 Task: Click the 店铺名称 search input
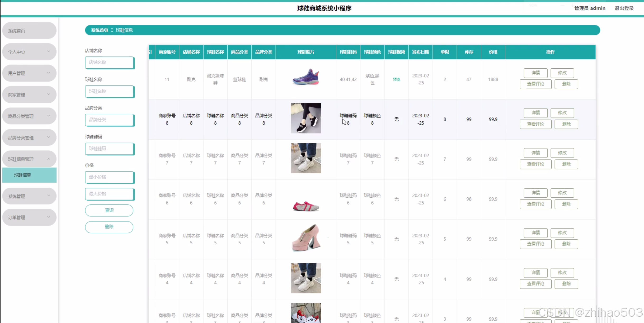(x=109, y=63)
